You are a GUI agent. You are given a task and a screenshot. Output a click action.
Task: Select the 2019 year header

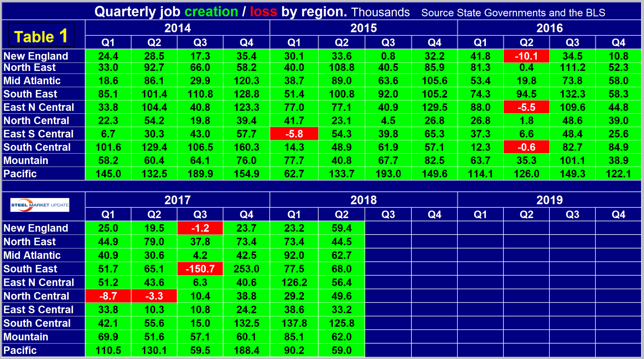click(549, 200)
